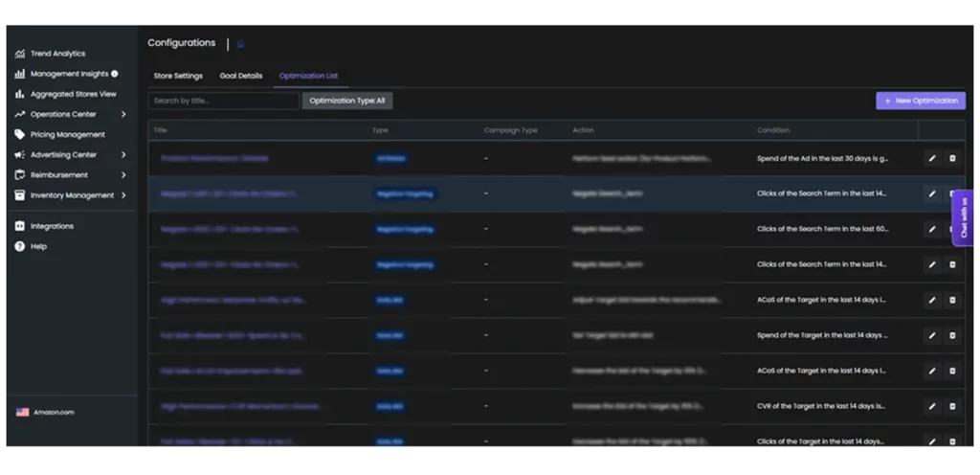Expand the Inventory Management submenu
Image resolution: width=980 pixels, height=475 pixels.
pos(123,195)
